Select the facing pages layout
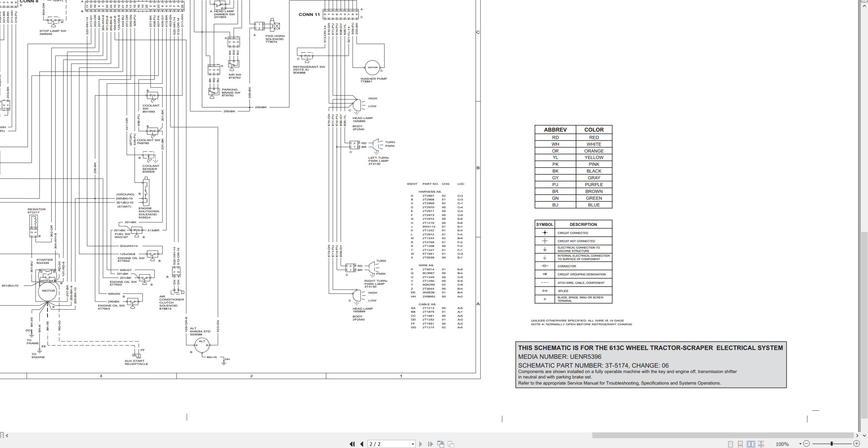The height and width of the screenshot is (448, 868). tap(751, 444)
